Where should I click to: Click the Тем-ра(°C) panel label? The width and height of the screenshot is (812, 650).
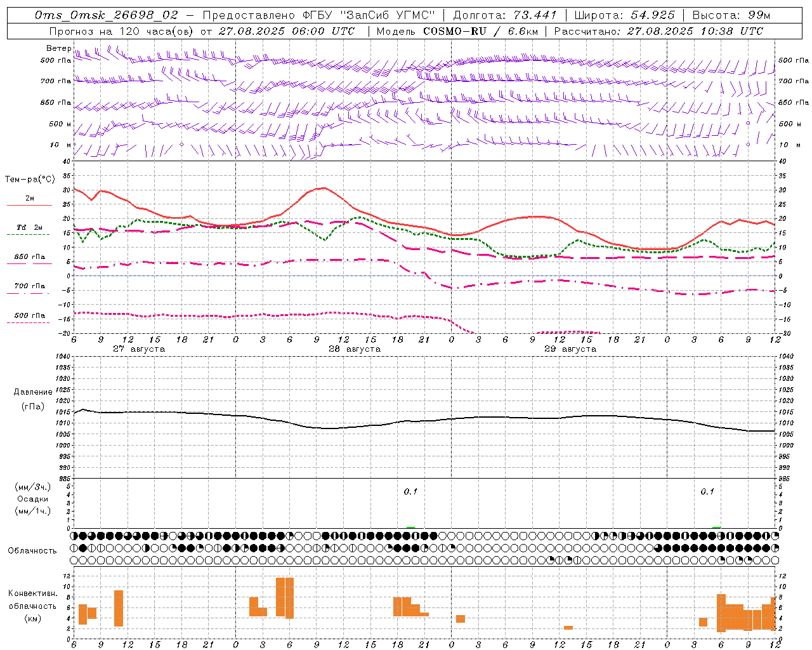(x=30, y=180)
